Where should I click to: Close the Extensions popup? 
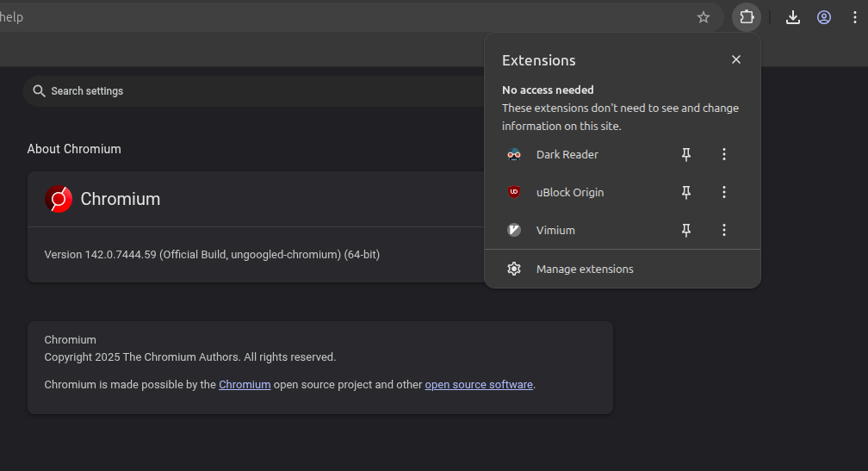click(735, 59)
